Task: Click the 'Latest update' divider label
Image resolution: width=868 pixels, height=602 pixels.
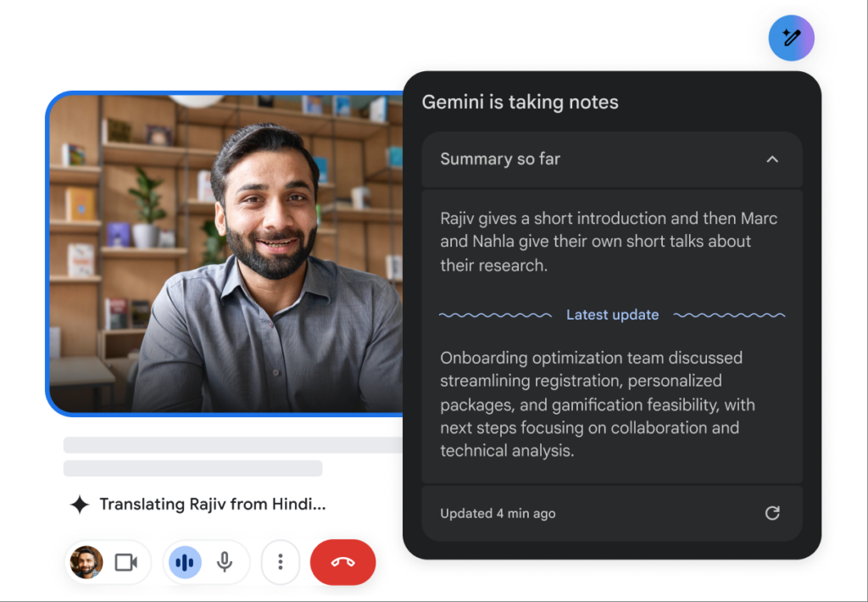Action: pyautogui.click(x=612, y=315)
